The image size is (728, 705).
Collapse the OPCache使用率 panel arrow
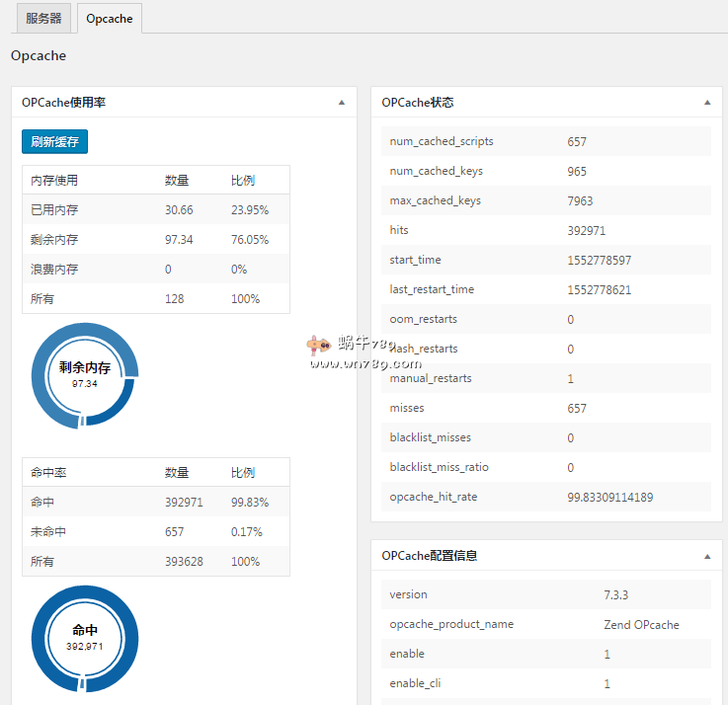[342, 102]
